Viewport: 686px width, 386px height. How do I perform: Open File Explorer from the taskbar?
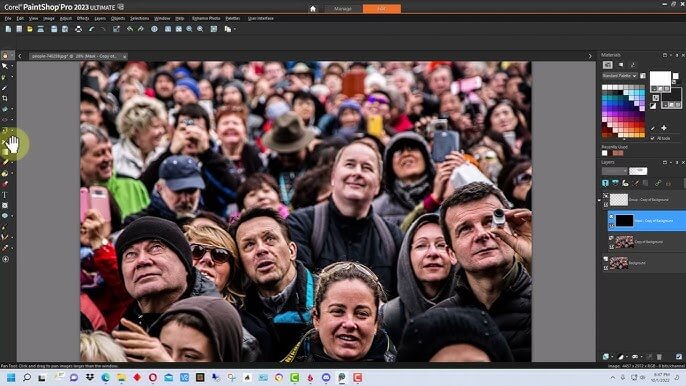click(121, 377)
